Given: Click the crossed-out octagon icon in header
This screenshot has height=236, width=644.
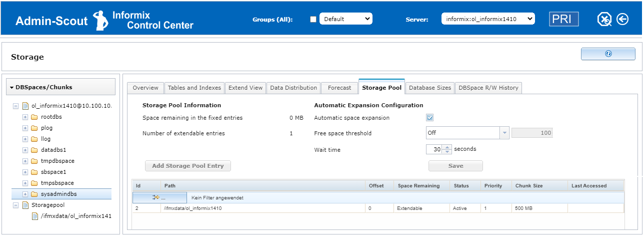Looking at the screenshot, I should pyautogui.click(x=604, y=20).
